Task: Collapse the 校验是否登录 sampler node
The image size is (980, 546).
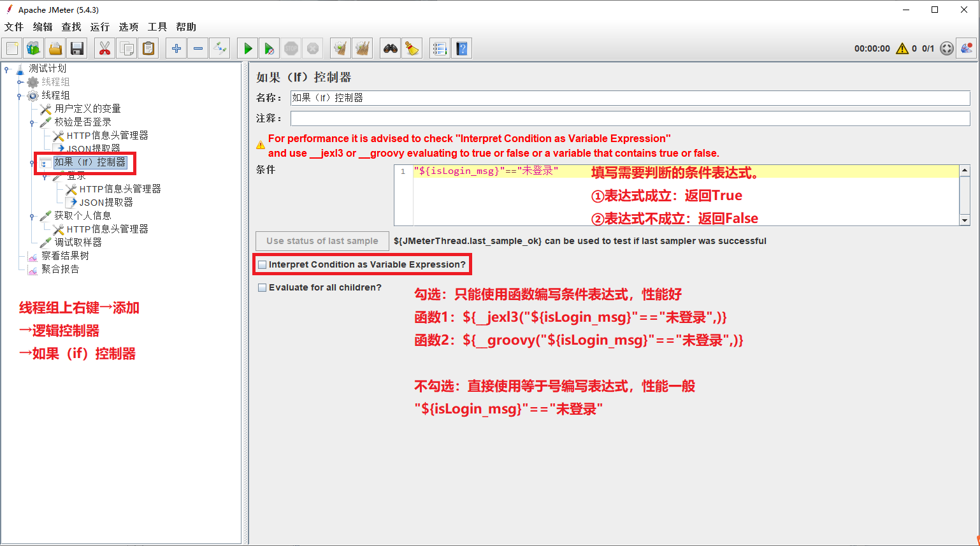Action: (x=32, y=122)
